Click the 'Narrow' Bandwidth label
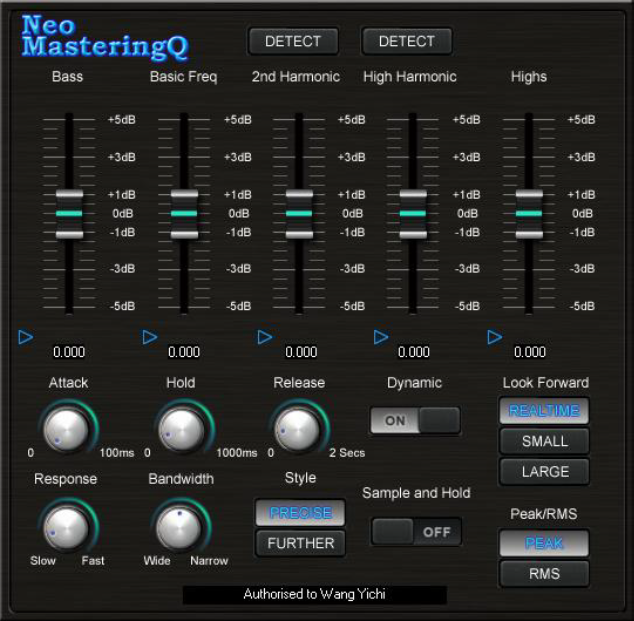634x621 pixels. point(209,561)
